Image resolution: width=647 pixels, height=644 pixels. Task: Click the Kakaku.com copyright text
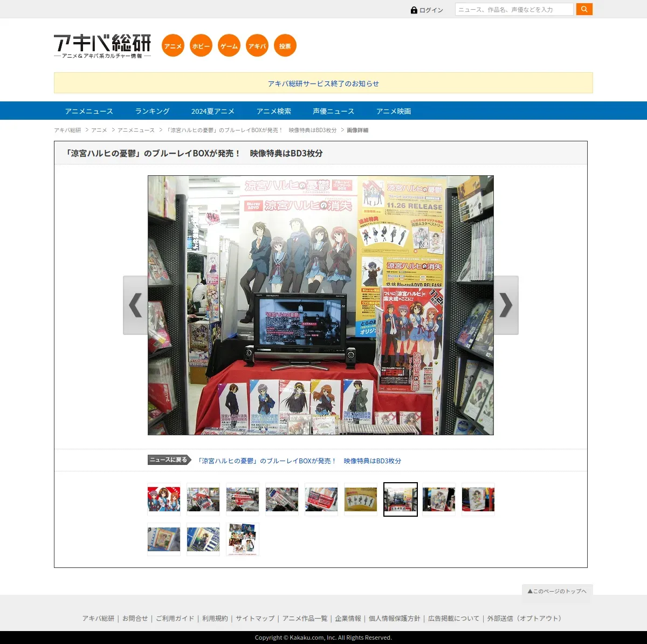323,638
